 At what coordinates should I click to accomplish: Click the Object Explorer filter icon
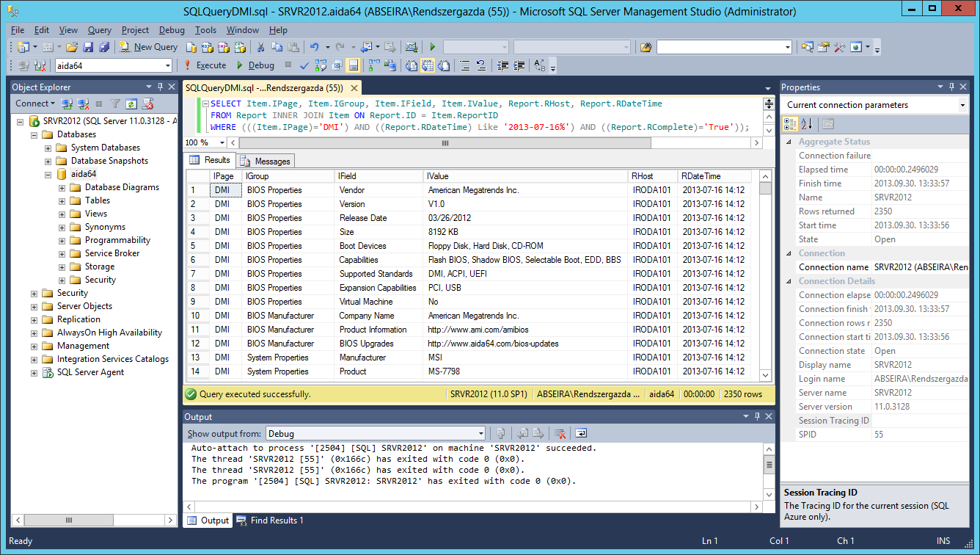(115, 104)
